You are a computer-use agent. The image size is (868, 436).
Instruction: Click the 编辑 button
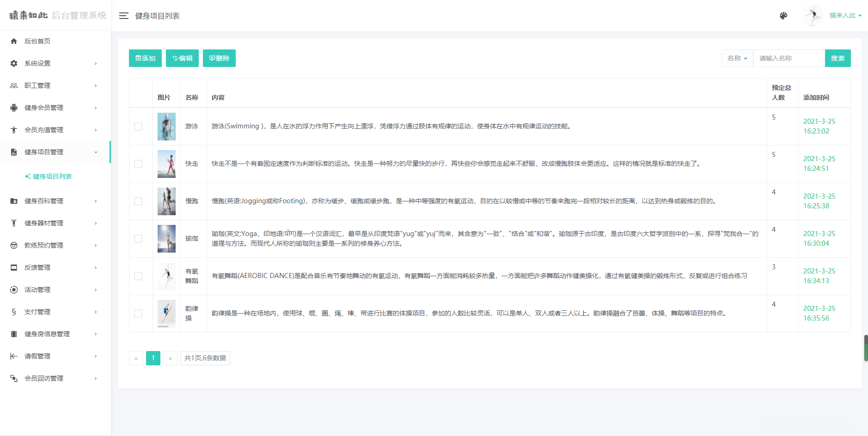(x=182, y=58)
